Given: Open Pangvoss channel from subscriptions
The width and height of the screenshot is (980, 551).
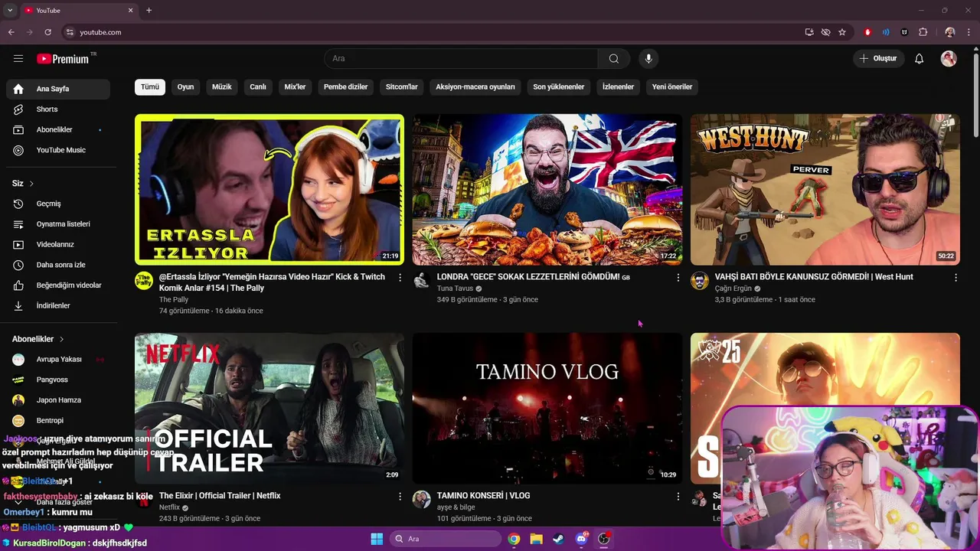Looking at the screenshot, I should click(58, 380).
